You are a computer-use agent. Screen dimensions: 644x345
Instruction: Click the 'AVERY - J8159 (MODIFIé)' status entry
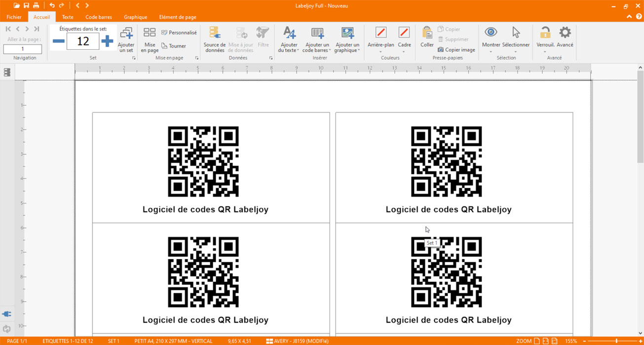(x=297, y=341)
